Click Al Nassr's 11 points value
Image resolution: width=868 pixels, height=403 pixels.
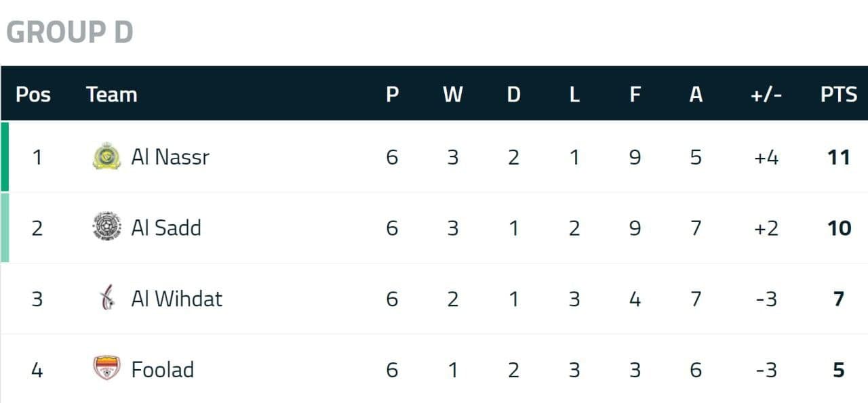click(x=839, y=157)
